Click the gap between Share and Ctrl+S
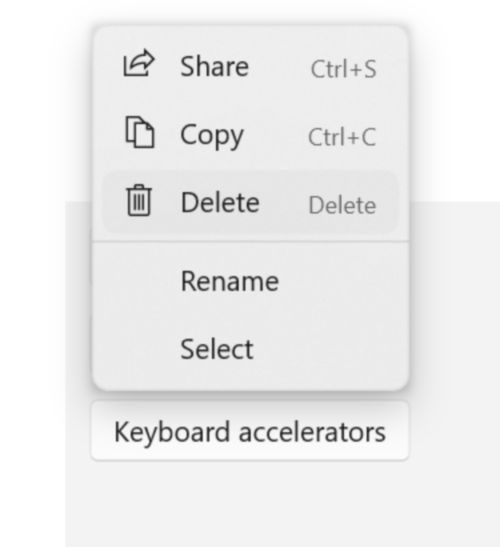Image resolution: width=500 pixels, height=547 pixels. click(x=280, y=66)
